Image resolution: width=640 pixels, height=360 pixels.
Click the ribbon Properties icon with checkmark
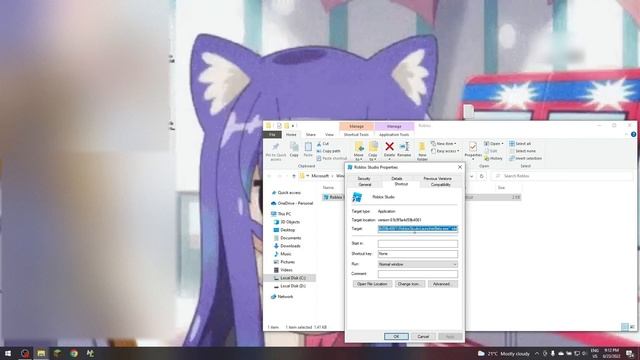(473, 147)
